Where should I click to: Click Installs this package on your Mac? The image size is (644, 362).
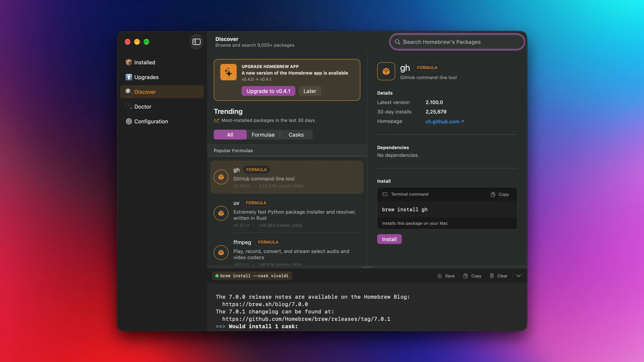(415, 223)
